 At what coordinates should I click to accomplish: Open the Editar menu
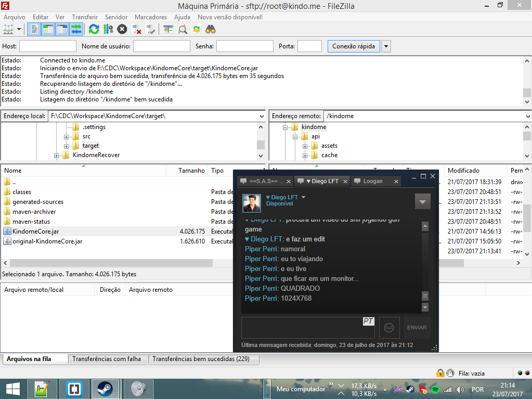pos(41,17)
